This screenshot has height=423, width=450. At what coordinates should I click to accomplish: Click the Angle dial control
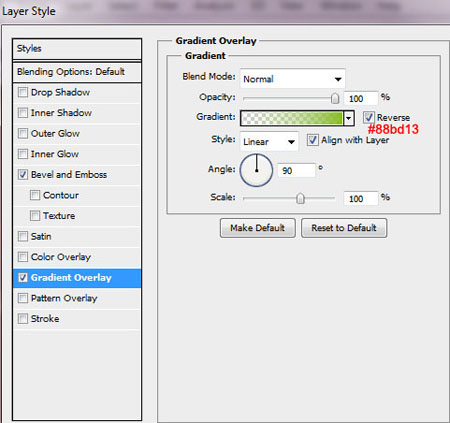pos(256,170)
